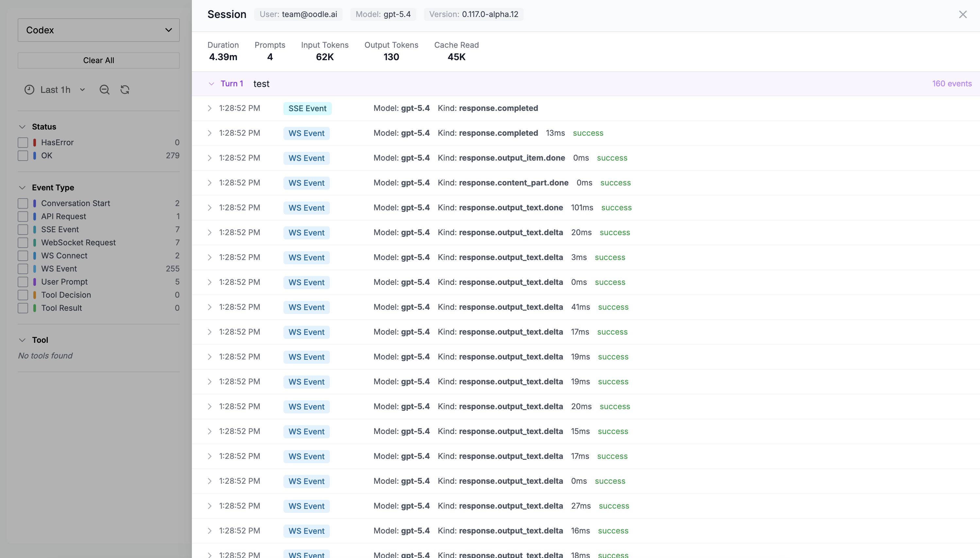
Task: Check the HasError status filter
Action: [23, 143]
